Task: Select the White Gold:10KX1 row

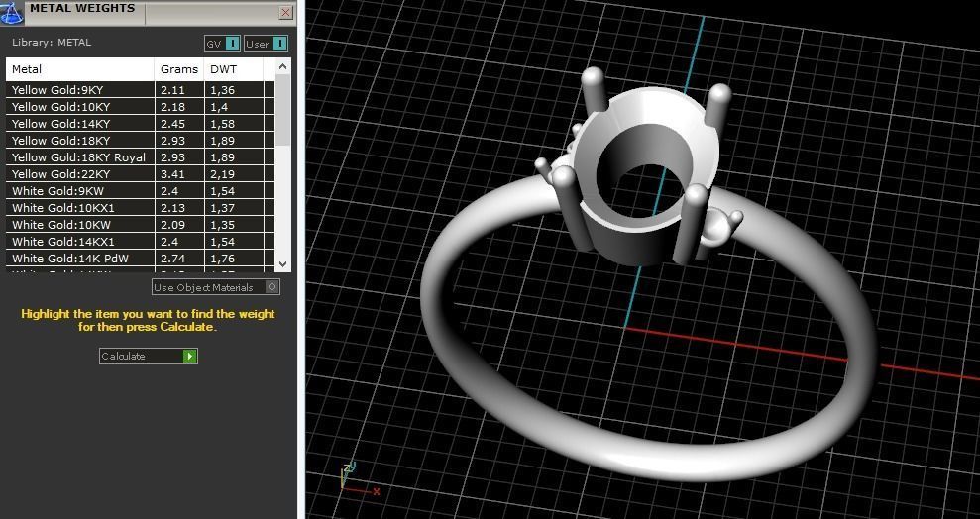Action: [140, 208]
